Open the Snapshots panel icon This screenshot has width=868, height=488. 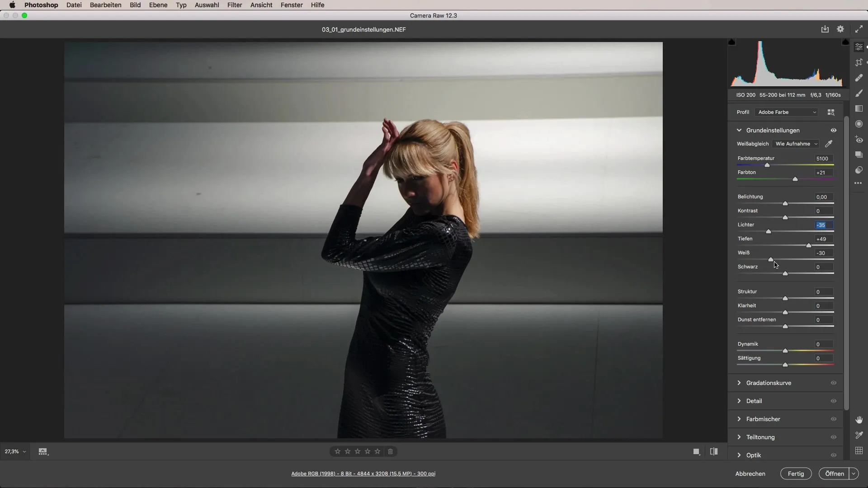click(x=859, y=155)
